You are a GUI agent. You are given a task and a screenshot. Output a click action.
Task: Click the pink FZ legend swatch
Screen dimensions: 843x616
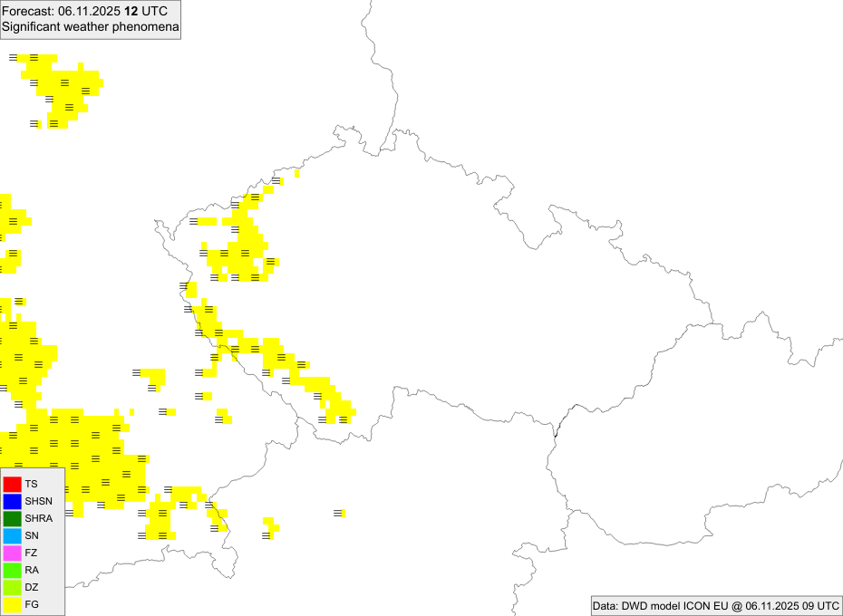[x=12, y=553]
